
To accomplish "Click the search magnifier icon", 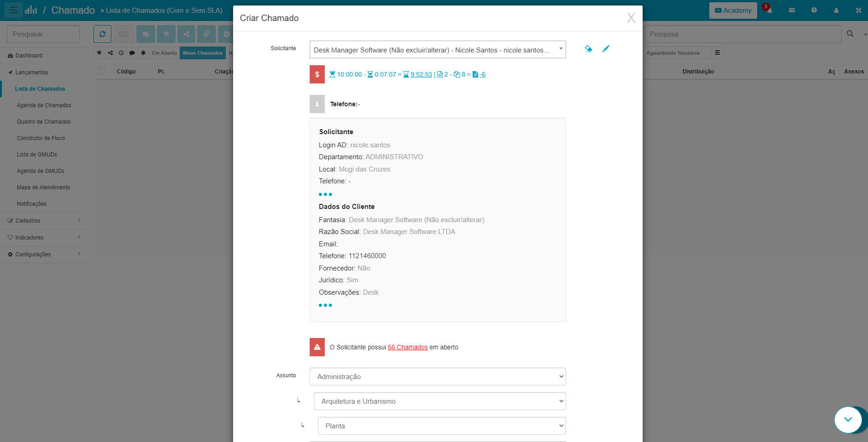I will [x=850, y=34].
